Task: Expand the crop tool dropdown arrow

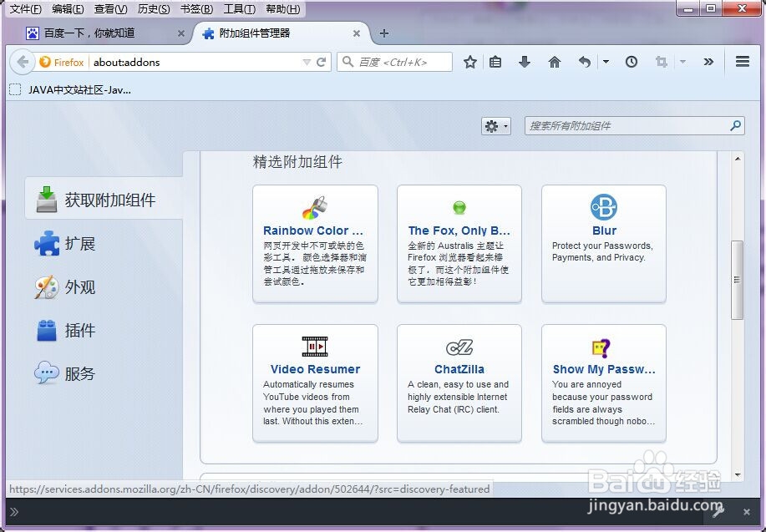Action: [x=683, y=62]
